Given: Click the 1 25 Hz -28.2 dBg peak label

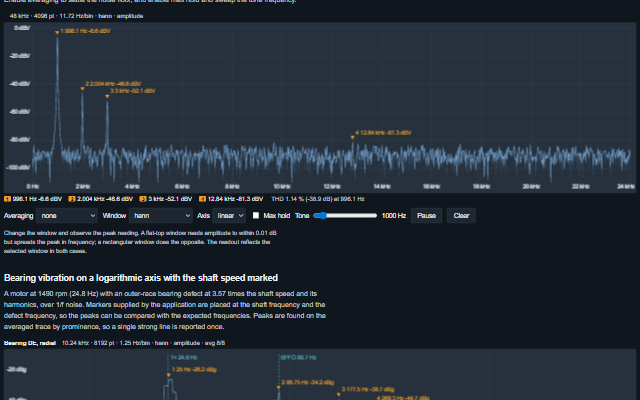Looking at the screenshot, I should pos(194,370).
